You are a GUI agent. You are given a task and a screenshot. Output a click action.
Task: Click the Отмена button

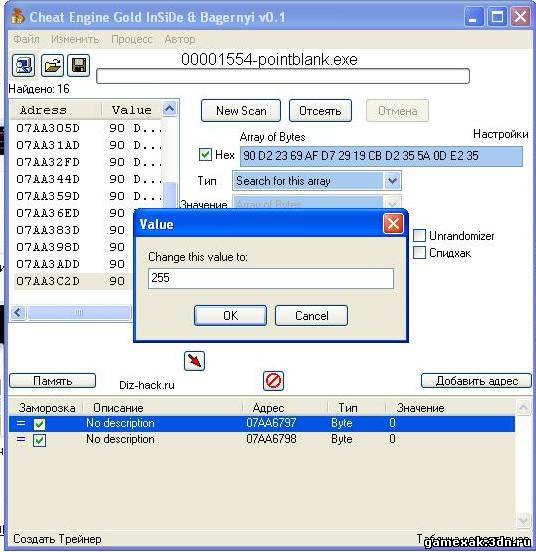tap(398, 111)
